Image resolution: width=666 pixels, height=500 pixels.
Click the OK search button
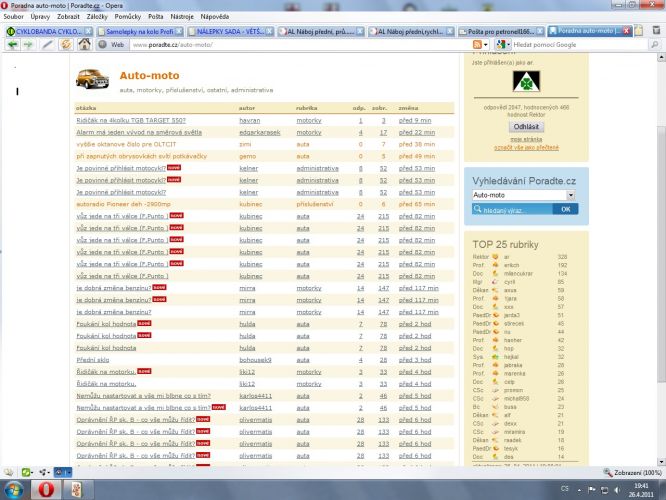tap(565, 209)
